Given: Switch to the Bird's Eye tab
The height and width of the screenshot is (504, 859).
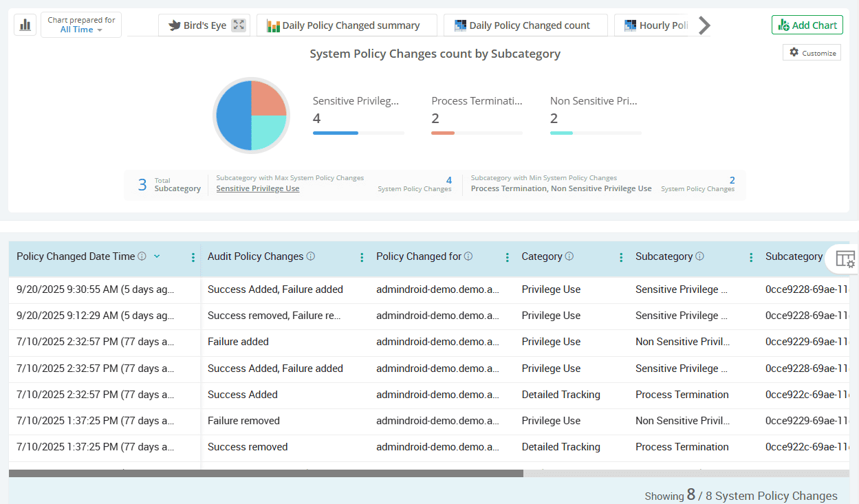Looking at the screenshot, I should click(204, 24).
